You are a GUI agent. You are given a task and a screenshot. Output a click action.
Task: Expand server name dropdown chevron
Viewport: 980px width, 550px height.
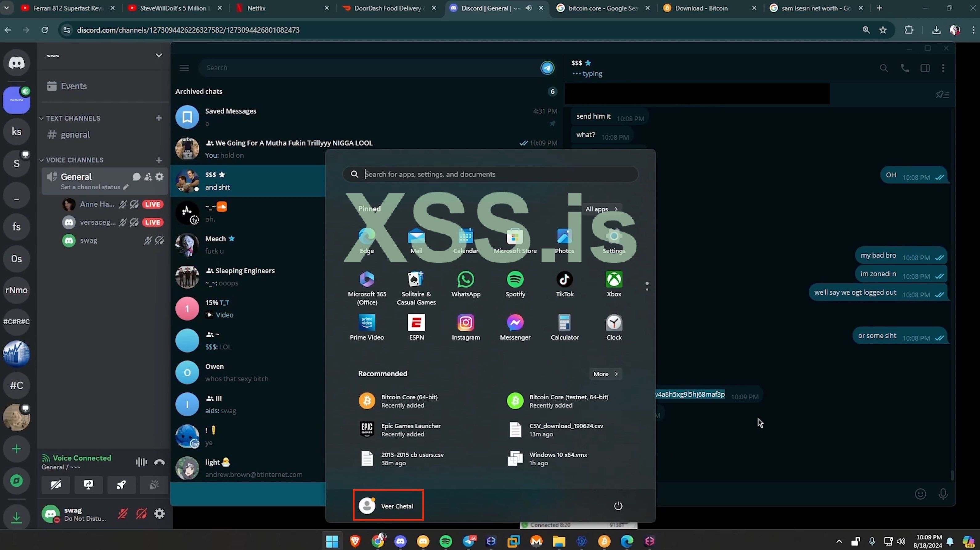click(x=159, y=55)
